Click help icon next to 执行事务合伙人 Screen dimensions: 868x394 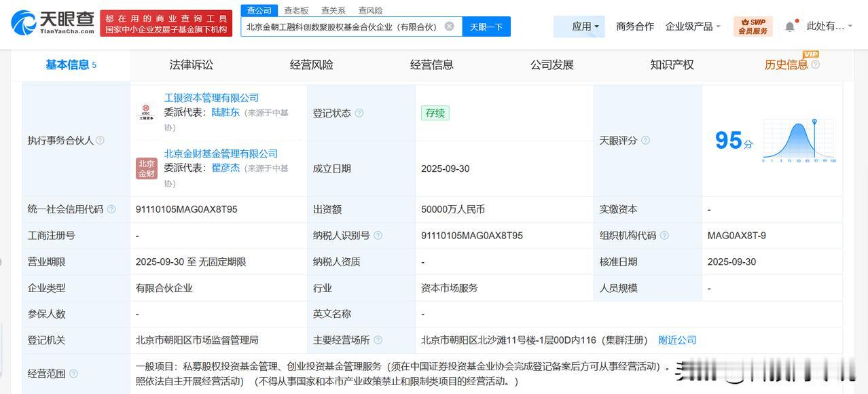click(100, 140)
